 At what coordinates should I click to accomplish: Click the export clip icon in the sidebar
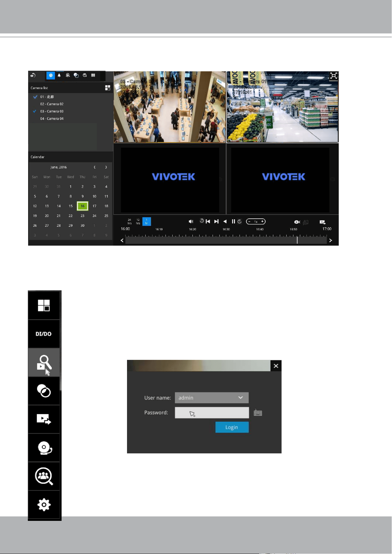point(44,419)
